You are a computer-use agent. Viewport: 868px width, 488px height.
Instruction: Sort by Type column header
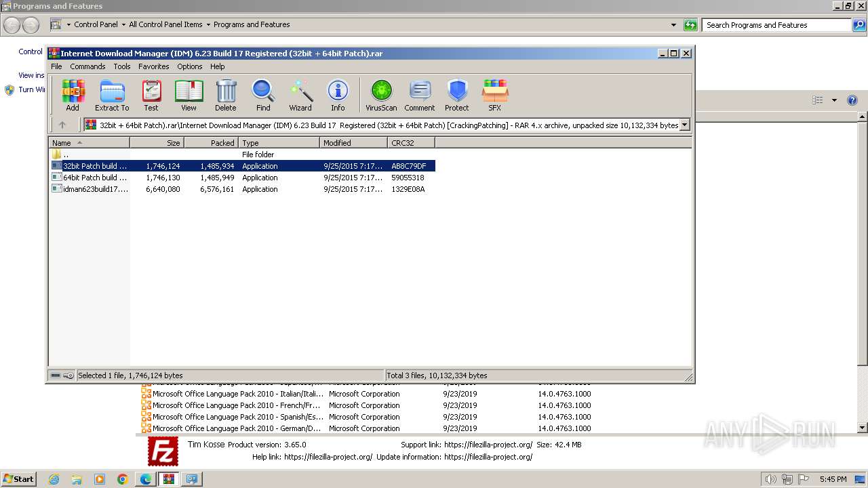coord(279,142)
